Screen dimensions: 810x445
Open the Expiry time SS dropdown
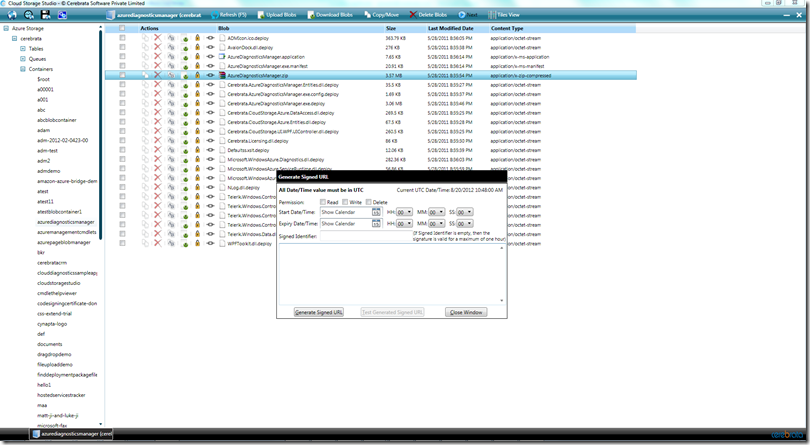(464, 223)
